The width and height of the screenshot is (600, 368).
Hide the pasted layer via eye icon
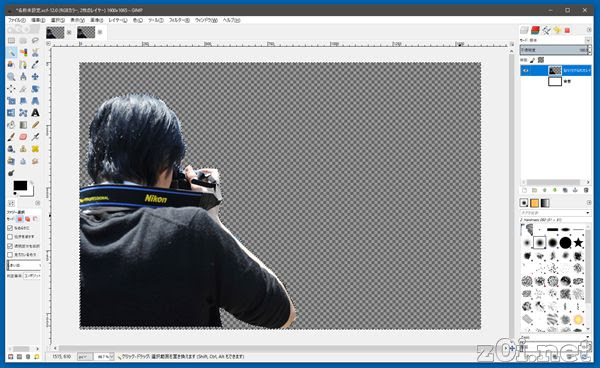point(525,71)
